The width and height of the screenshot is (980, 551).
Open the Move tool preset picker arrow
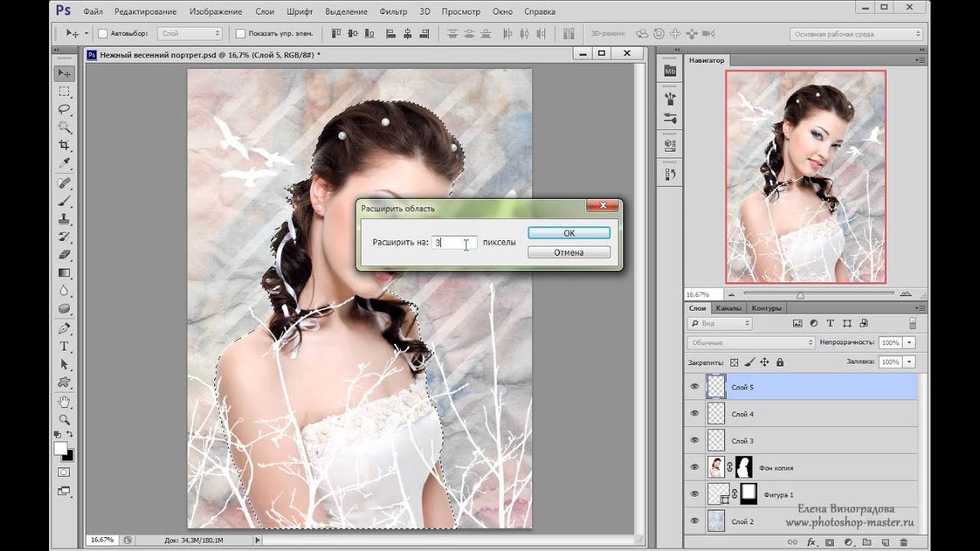pyautogui.click(x=87, y=34)
